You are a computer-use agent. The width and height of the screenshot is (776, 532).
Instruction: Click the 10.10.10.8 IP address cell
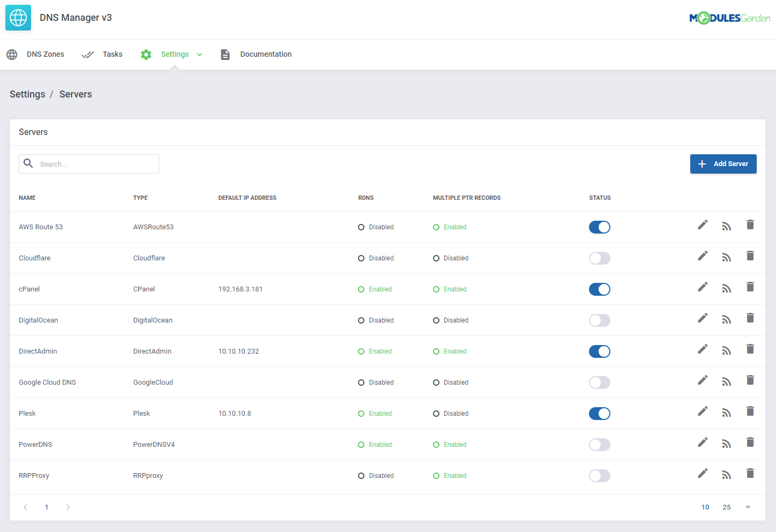[x=235, y=414]
